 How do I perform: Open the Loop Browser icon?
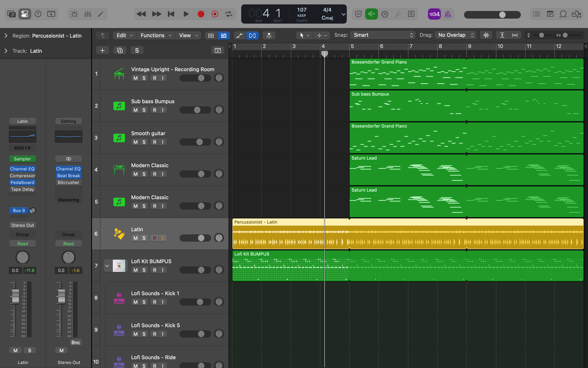point(563,14)
